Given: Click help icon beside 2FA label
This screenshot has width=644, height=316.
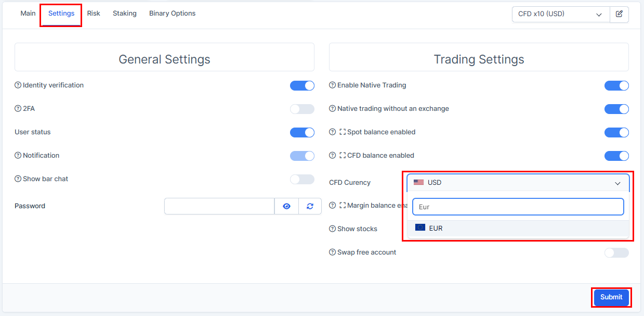Looking at the screenshot, I should pyautogui.click(x=18, y=109).
